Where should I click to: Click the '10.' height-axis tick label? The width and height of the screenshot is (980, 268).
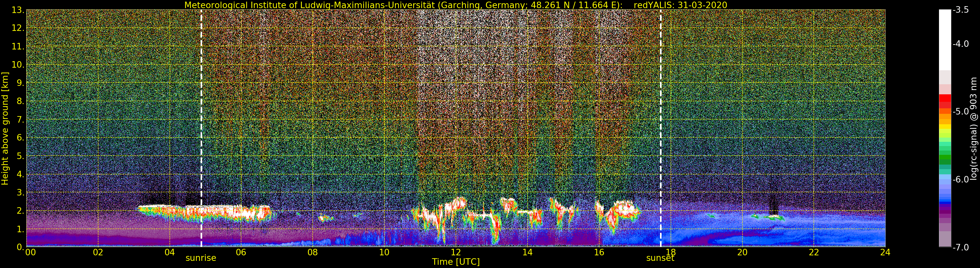click(x=18, y=65)
